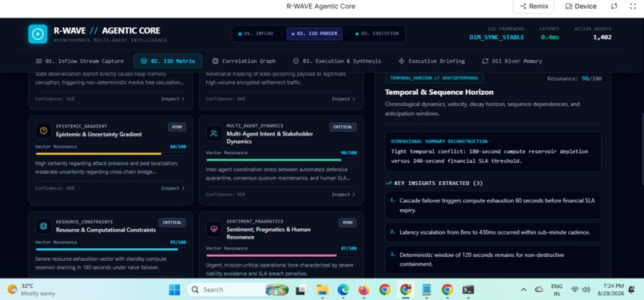Click Inspect on the Confidence 86% card
The width and height of the screenshot is (644, 300).
(344, 99)
